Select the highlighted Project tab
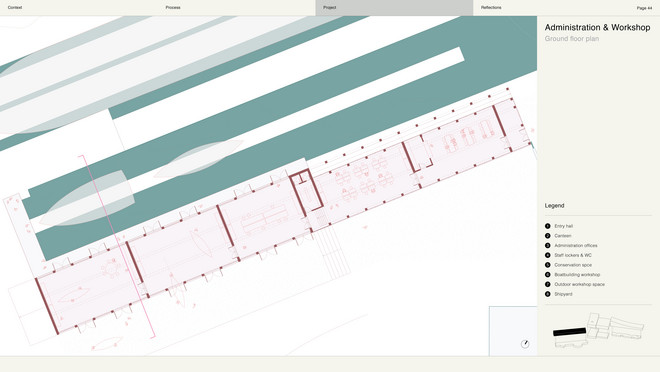 coord(394,8)
